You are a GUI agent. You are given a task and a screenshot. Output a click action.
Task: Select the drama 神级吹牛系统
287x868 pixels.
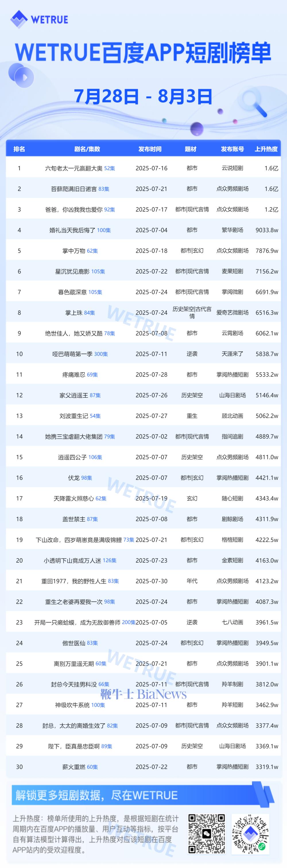tap(73, 705)
